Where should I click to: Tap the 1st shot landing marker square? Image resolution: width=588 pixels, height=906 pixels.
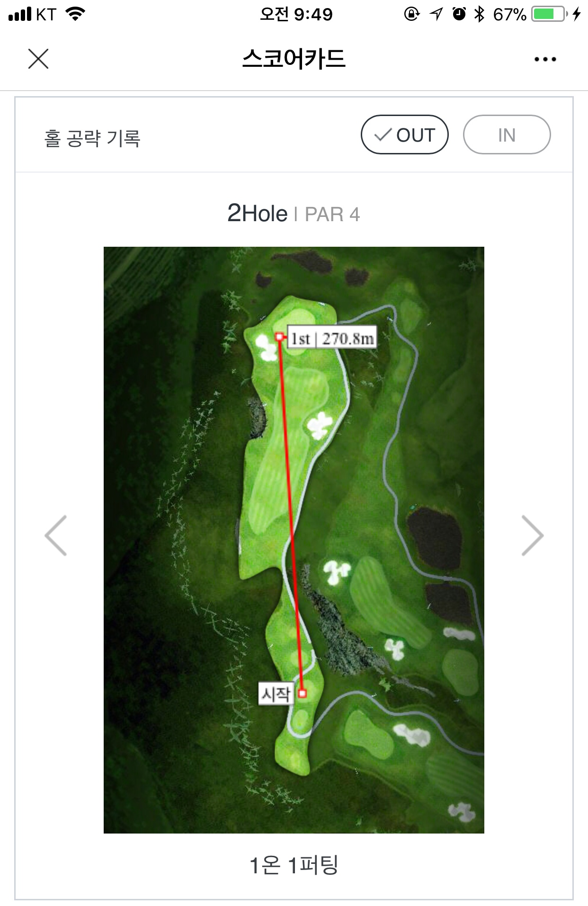point(280,337)
